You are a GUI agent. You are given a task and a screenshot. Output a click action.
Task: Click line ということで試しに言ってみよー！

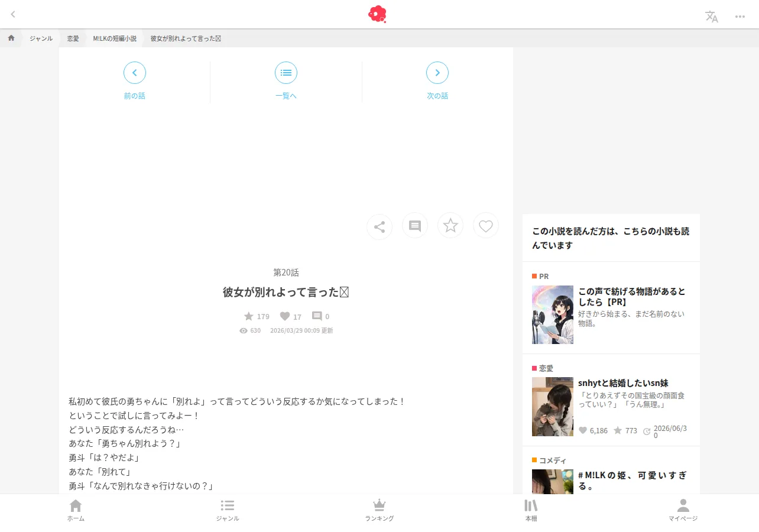pos(135,416)
